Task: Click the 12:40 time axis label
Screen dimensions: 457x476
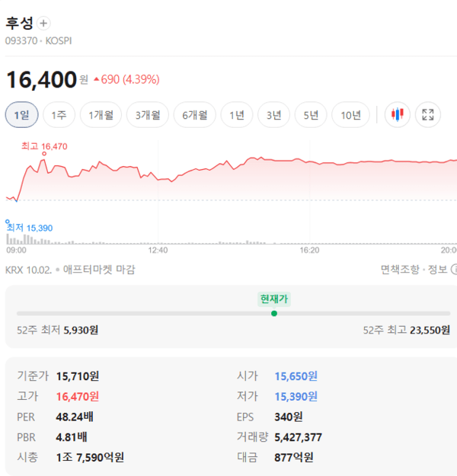Action: point(158,251)
